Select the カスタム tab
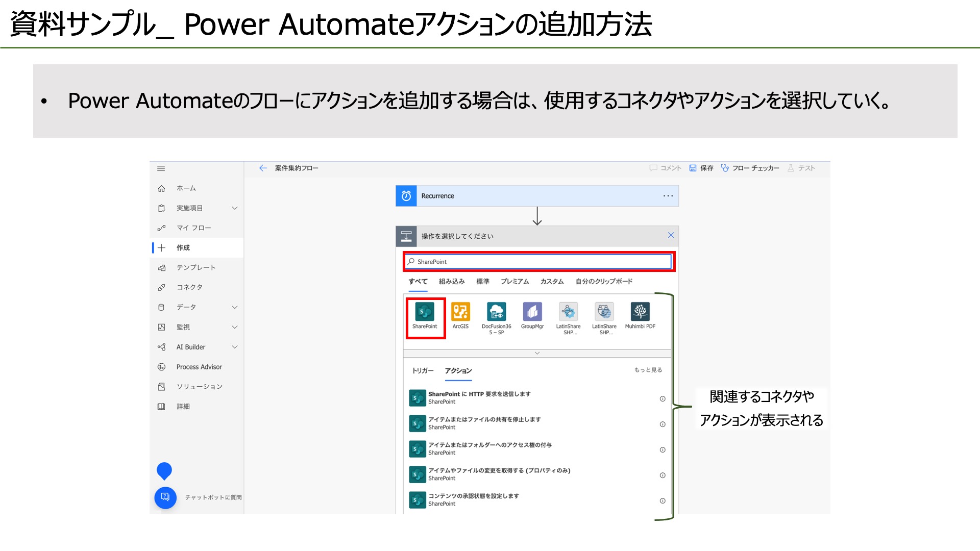Viewport: 980px width, 551px height. coord(552,282)
